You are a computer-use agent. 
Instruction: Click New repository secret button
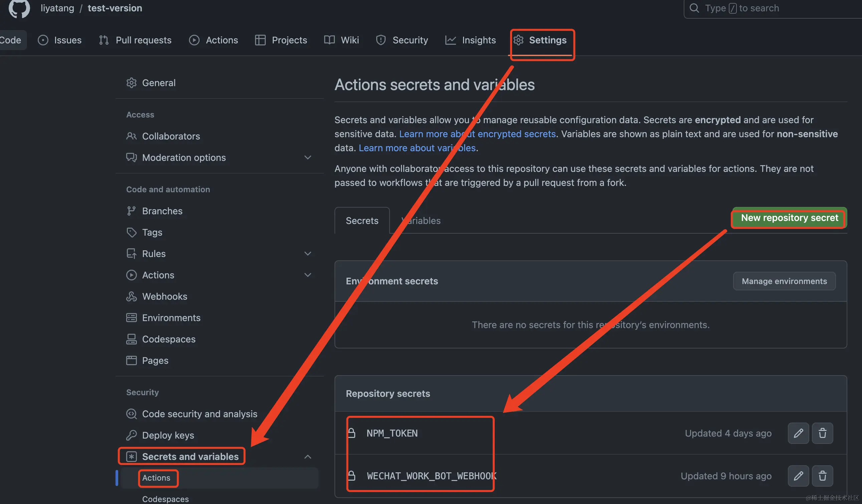click(x=789, y=218)
